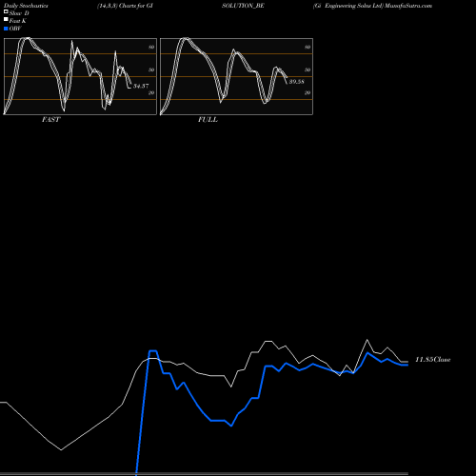The height and width of the screenshot is (476, 476).
Task: Click the 34.37 value on FAST chart
Action: [141, 86]
